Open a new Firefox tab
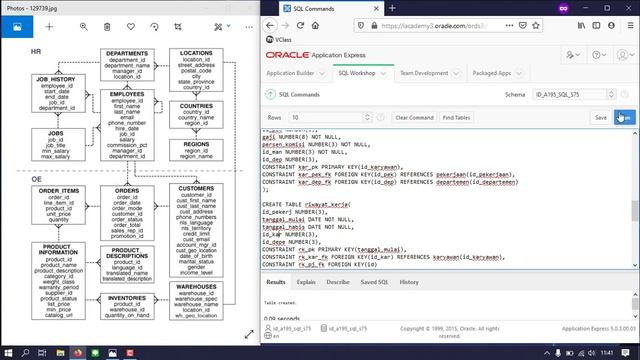The width and height of the screenshot is (640, 360). pyautogui.click(x=392, y=8)
